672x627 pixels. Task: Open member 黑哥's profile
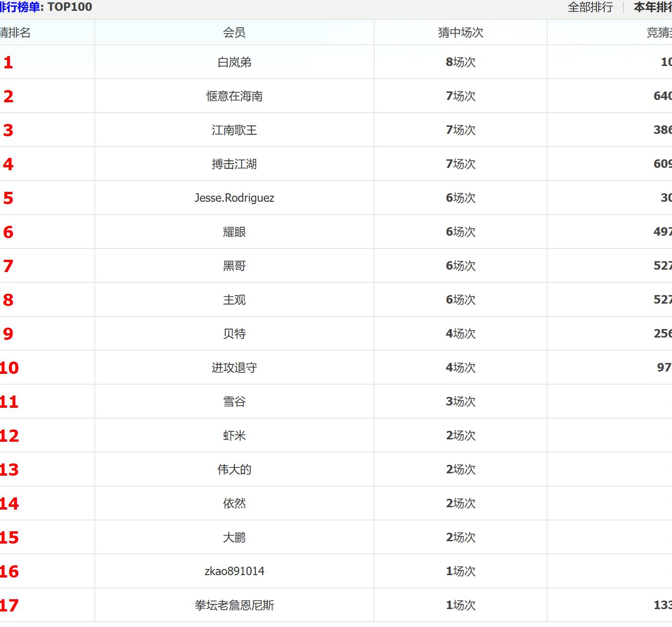coord(234,266)
